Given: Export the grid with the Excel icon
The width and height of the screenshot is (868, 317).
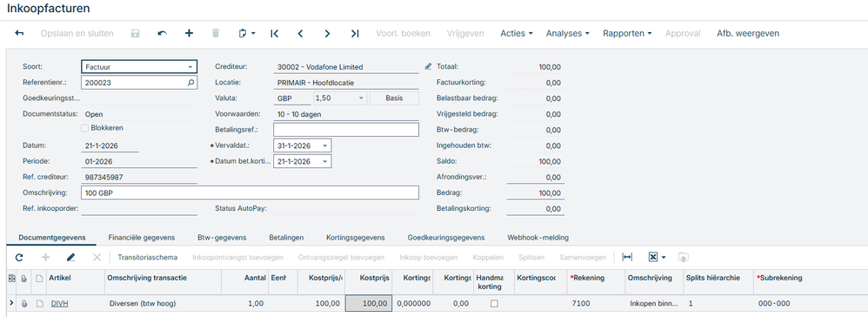Looking at the screenshot, I should (x=653, y=257).
